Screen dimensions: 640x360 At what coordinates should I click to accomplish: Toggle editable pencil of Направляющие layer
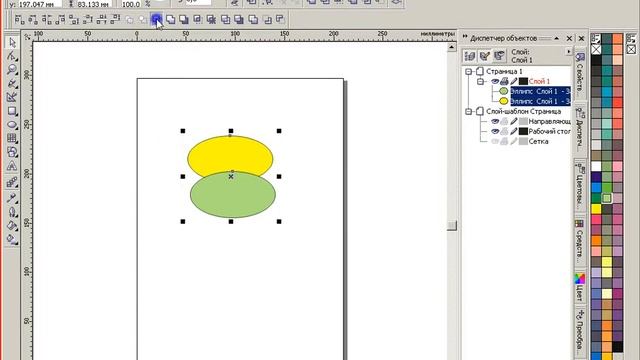513,121
